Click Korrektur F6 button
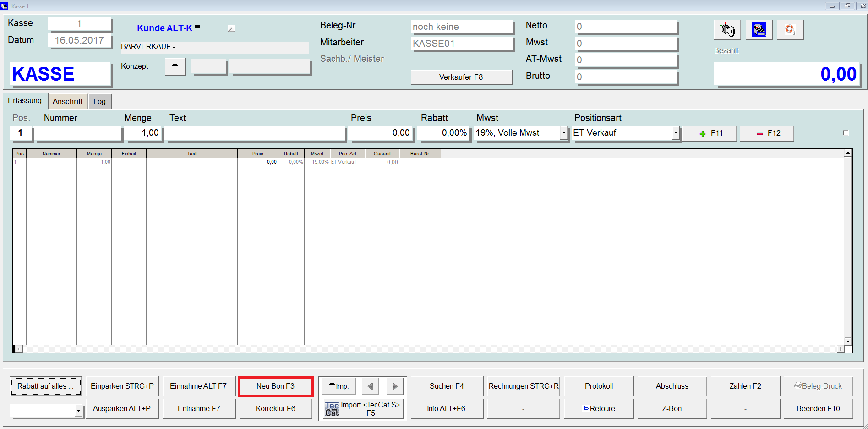Image resolution: width=868 pixels, height=429 pixels. point(275,409)
